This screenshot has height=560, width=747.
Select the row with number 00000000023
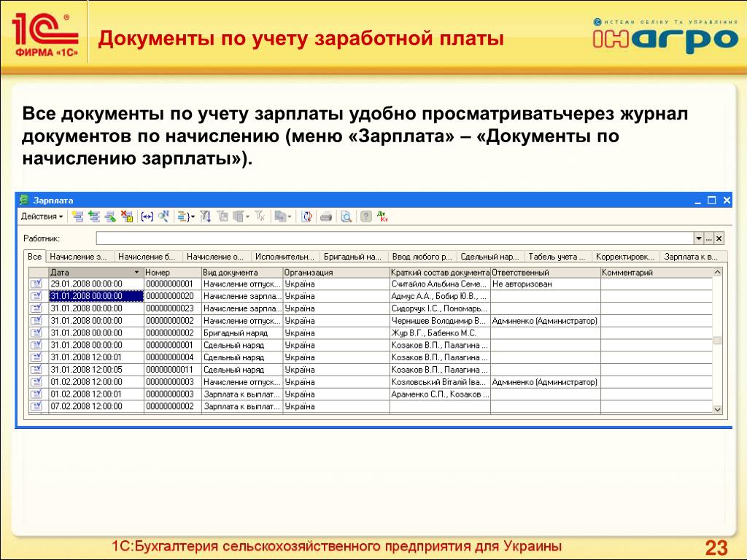pyautogui.click(x=170, y=308)
